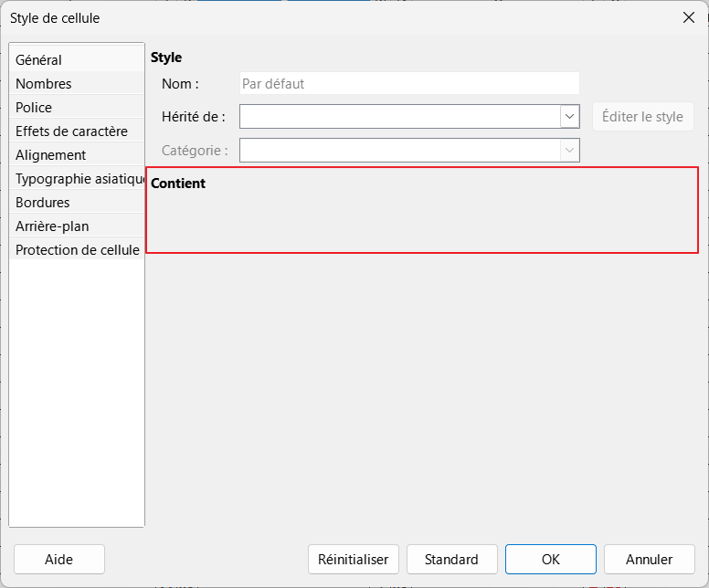Click the Réinitialiser button

pos(354,560)
